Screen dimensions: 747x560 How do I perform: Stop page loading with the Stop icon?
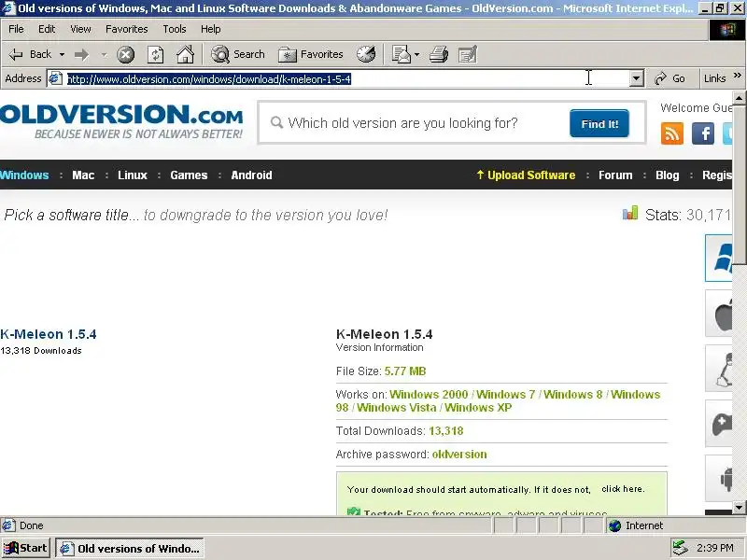(125, 54)
